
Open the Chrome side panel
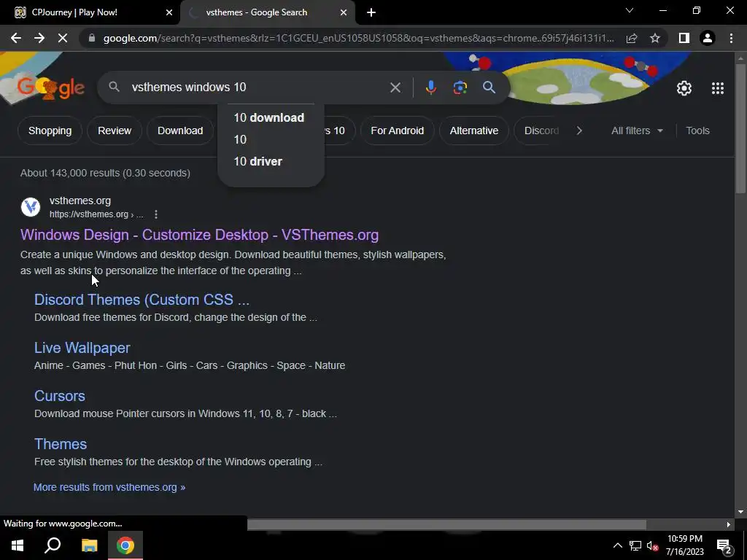pyautogui.click(x=684, y=38)
